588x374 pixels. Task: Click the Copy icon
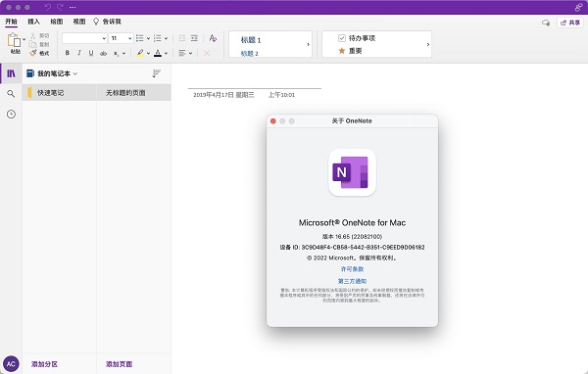click(x=33, y=44)
